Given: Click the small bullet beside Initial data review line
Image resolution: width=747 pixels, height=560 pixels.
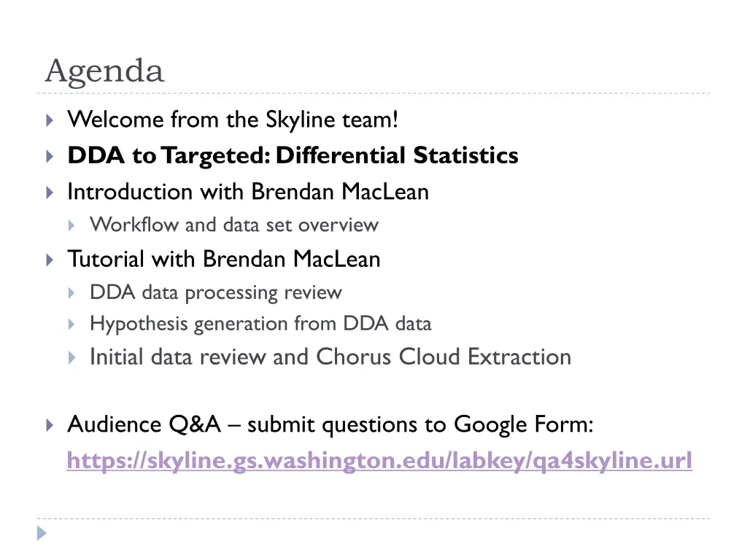Looking at the screenshot, I should (71, 357).
